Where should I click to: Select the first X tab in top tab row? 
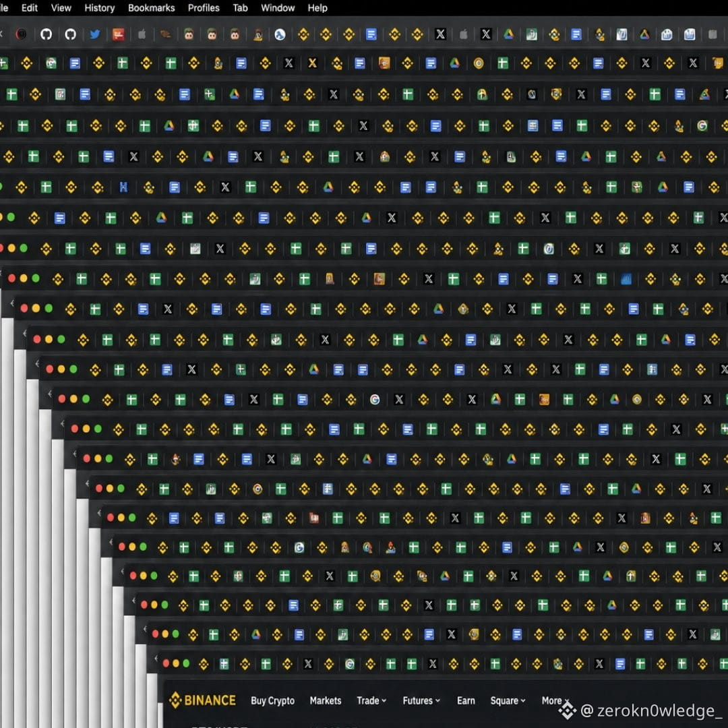(x=440, y=34)
